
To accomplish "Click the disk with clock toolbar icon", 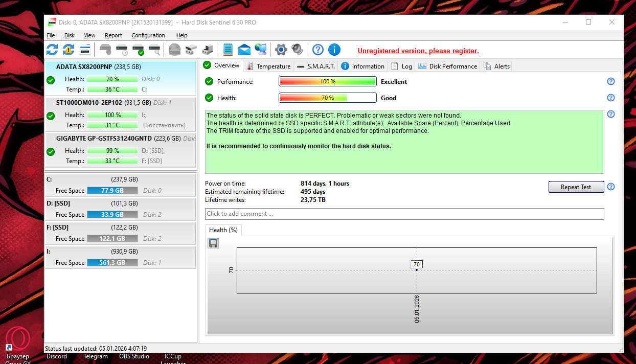I will pos(122,50).
